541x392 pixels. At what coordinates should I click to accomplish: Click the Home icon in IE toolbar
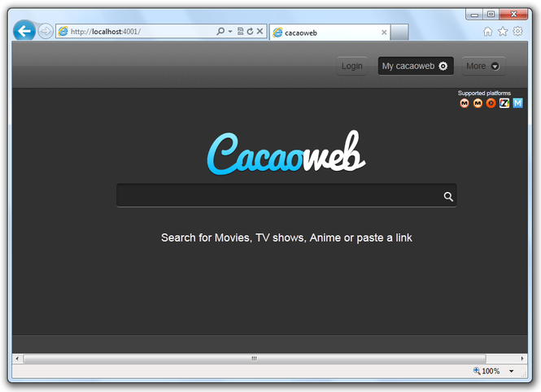coord(487,32)
